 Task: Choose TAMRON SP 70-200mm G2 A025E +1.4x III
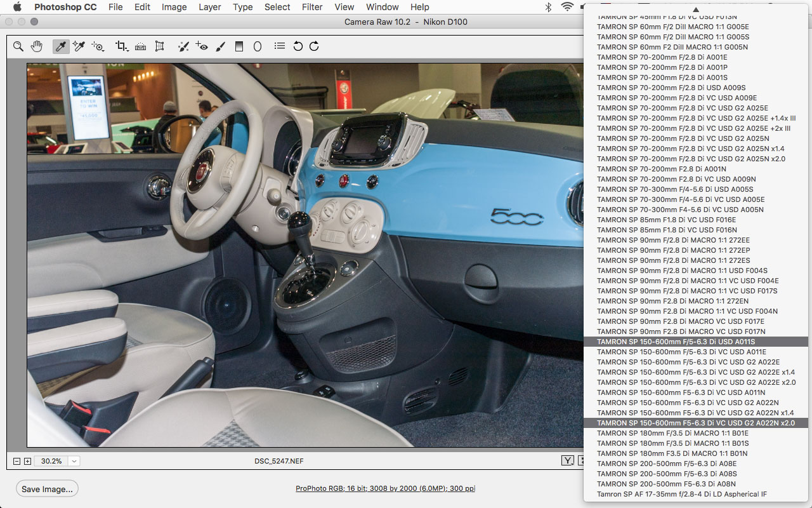696,118
